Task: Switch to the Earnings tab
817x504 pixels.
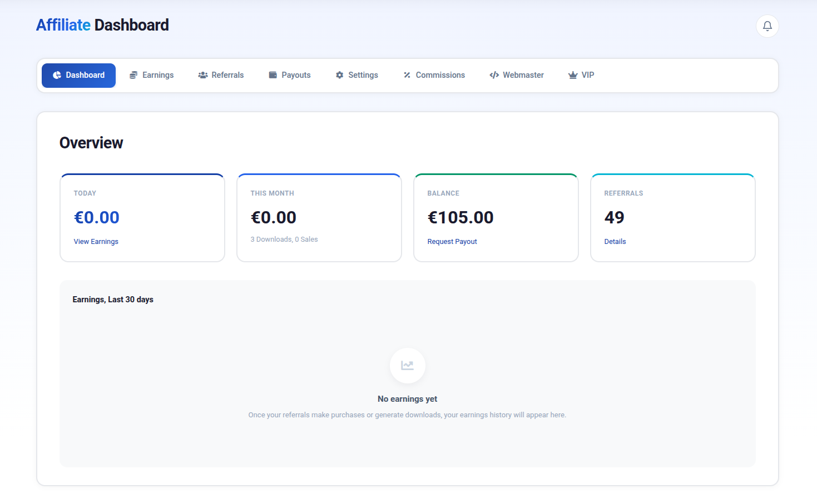Action: pyautogui.click(x=151, y=75)
